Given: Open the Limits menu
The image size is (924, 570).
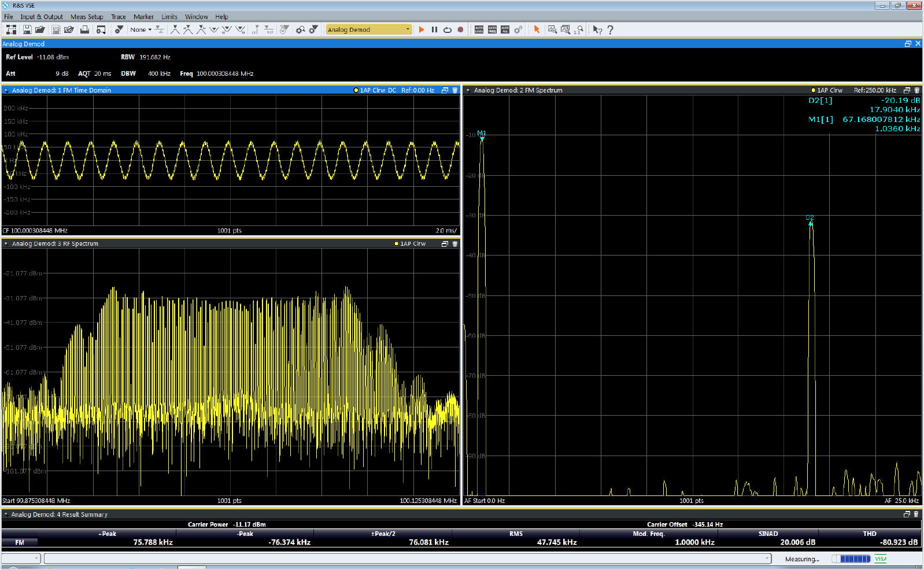Looking at the screenshot, I should coord(169,17).
